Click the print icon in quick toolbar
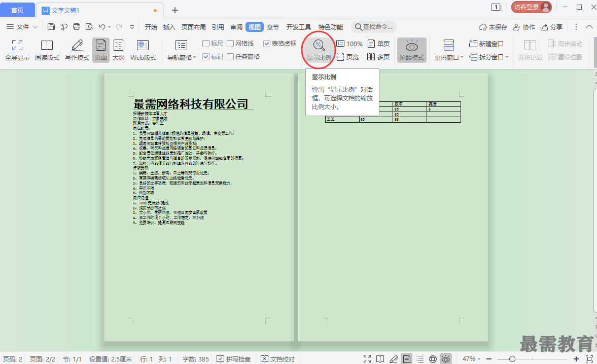 tap(77, 27)
